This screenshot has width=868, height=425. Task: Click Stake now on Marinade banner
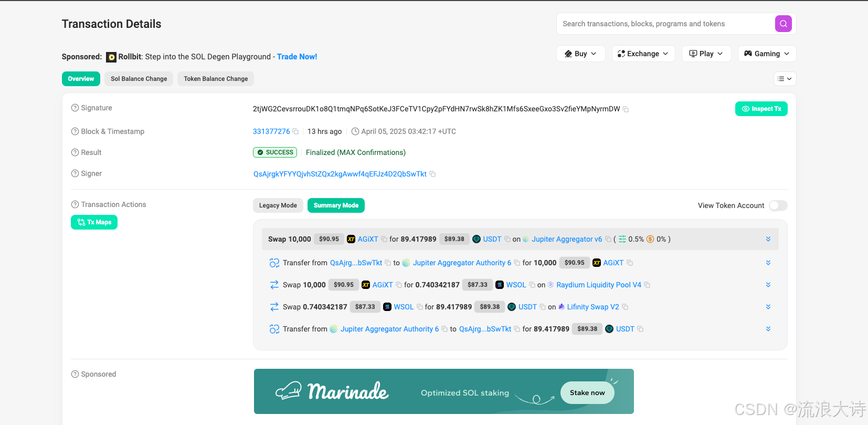[x=587, y=392]
